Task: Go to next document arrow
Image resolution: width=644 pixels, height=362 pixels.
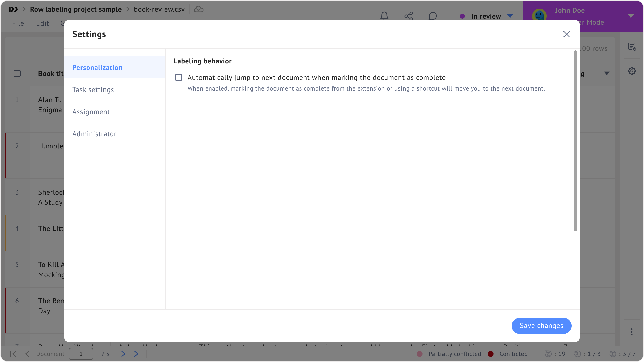Action: tap(123, 354)
